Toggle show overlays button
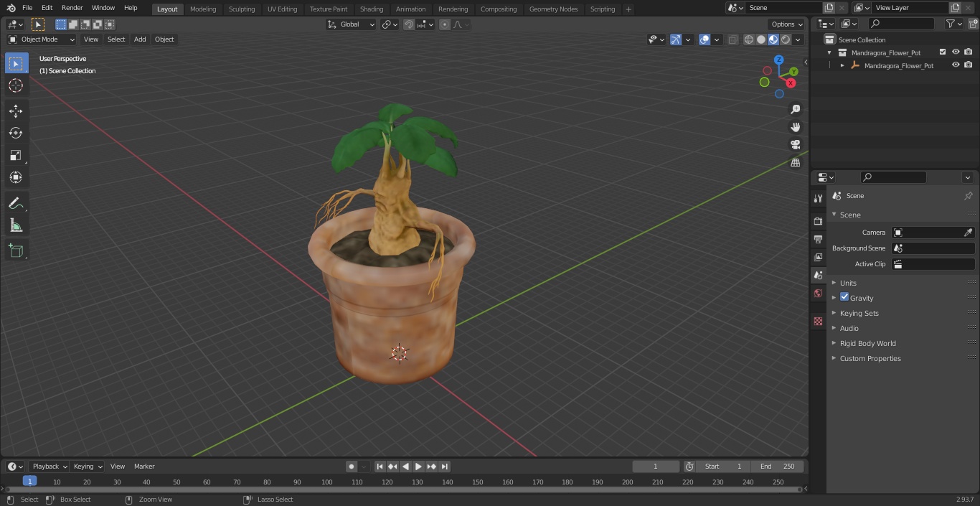 coord(705,39)
